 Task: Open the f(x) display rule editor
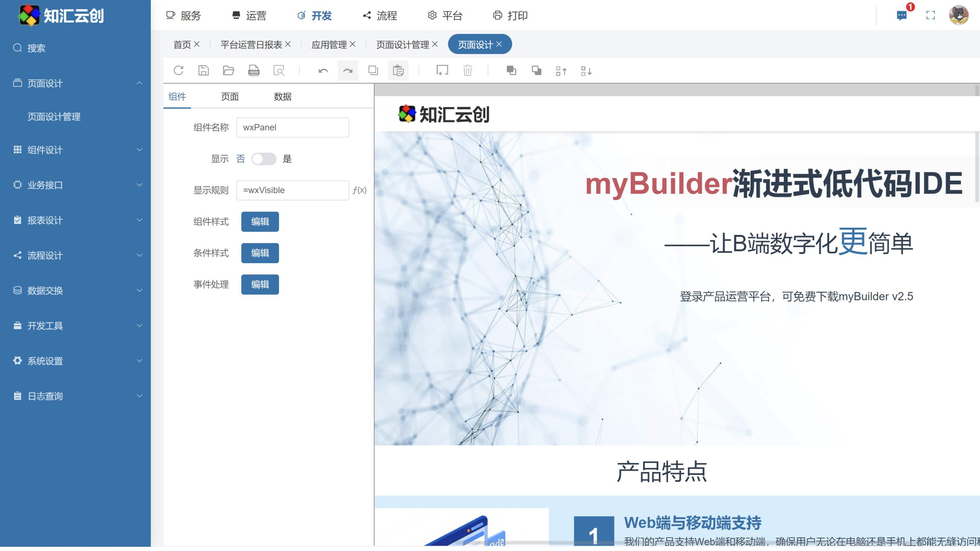[x=359, y=190]
